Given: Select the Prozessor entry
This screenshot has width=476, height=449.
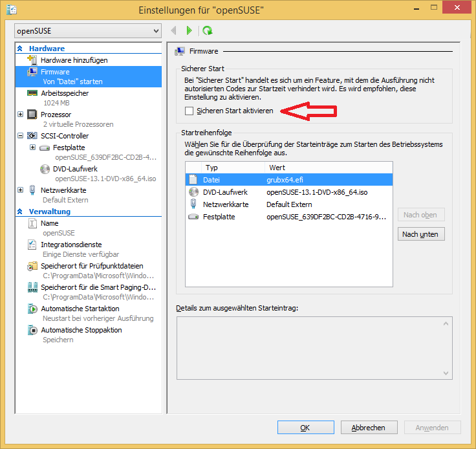Looking at the screenshot, I should (56, 115).
